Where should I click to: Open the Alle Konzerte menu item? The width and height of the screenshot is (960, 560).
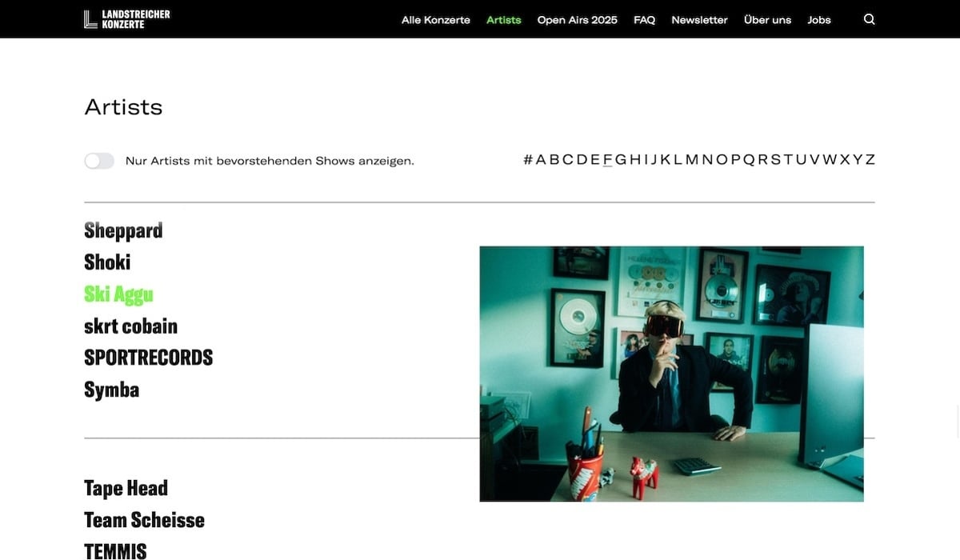(436, 20)
